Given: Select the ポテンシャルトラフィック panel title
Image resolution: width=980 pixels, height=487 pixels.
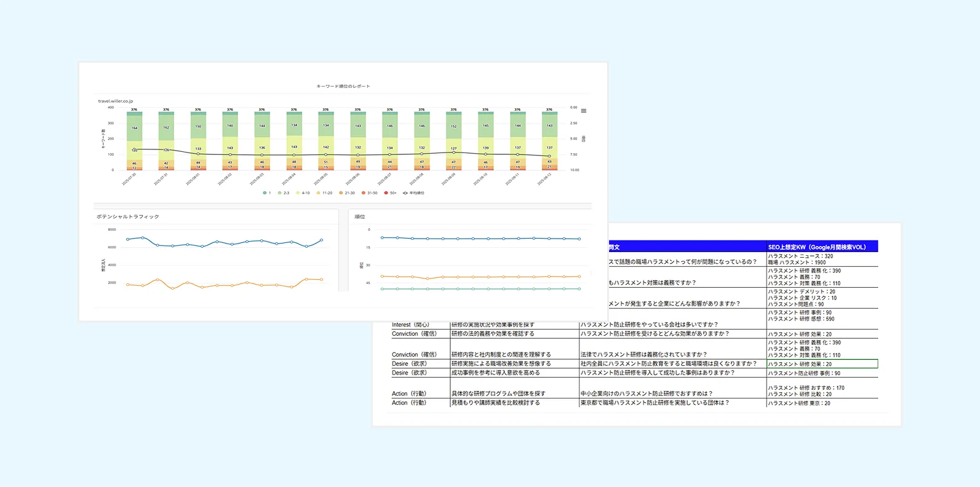Looking at the screenshot, I should pyautogui.click(x=128, y=216).
